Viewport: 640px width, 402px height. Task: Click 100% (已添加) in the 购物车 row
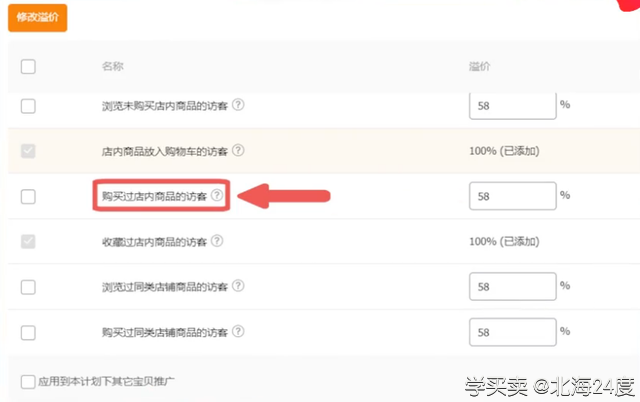click(x=504, y=151)
